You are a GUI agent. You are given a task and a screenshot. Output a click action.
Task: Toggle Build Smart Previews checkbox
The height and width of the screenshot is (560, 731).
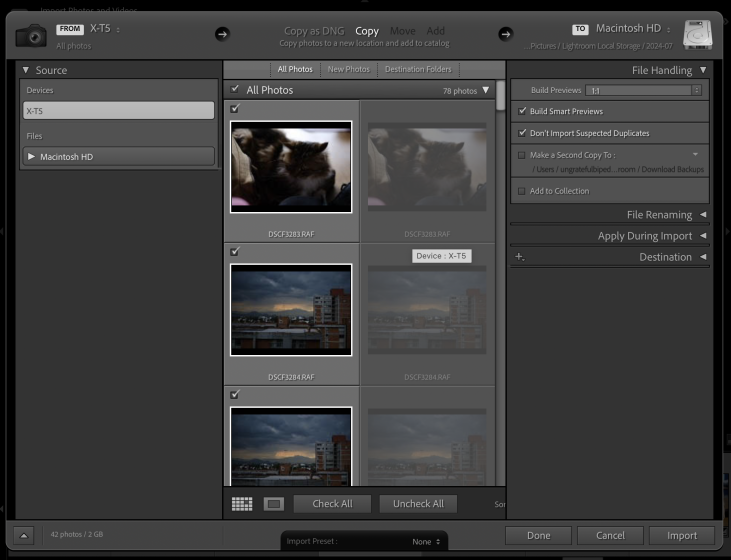coord(522,111)
